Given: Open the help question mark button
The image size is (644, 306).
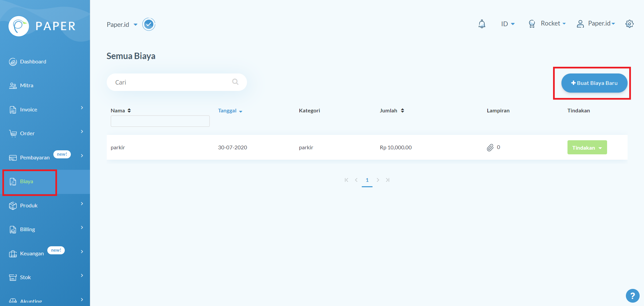Looking at the screenshot, I should [x=632, y=296].
